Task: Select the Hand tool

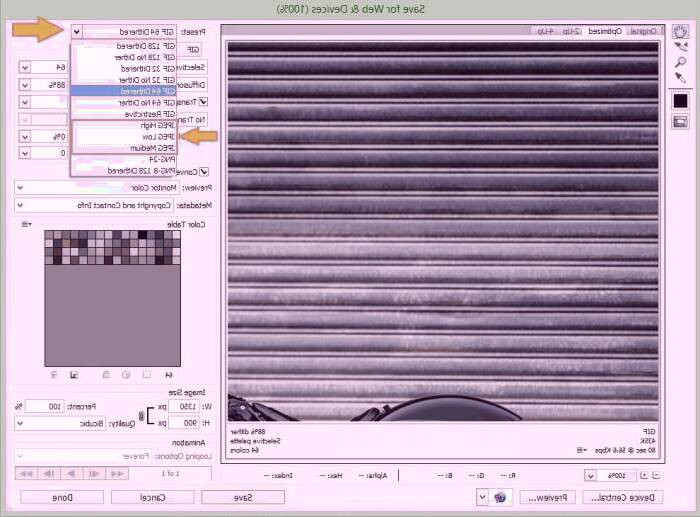Action: (x=680, y=32)
